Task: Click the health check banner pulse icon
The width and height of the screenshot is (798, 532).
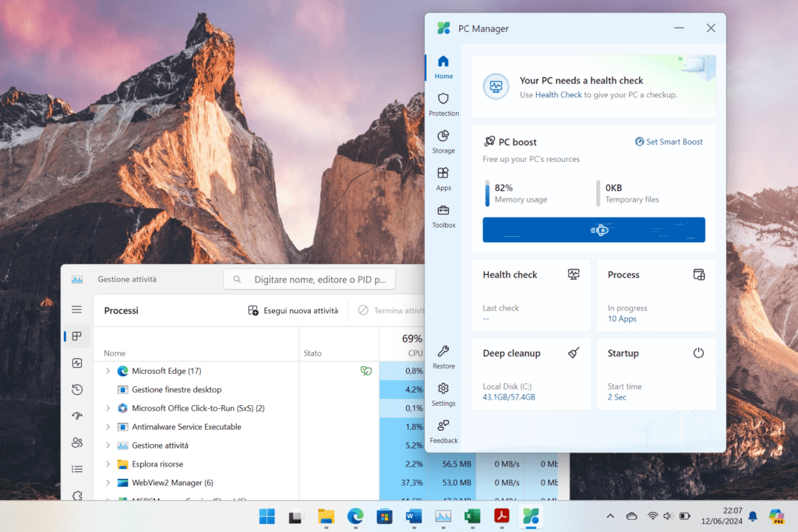Action: (x=496, y=86)
